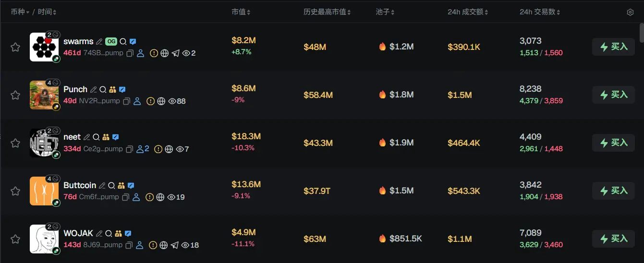Sort by 历史最高市值 column header

coord(327,12)
